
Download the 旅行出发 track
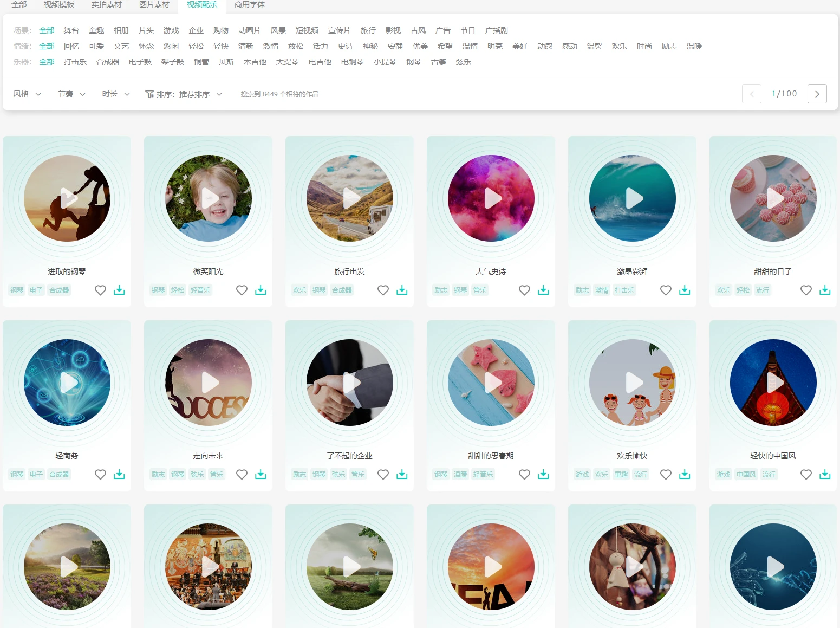coord(402,290)
